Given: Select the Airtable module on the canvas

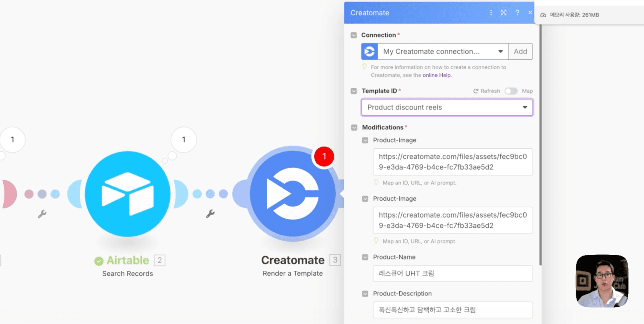Looking at the screenshot, I should tap(128, 194).
